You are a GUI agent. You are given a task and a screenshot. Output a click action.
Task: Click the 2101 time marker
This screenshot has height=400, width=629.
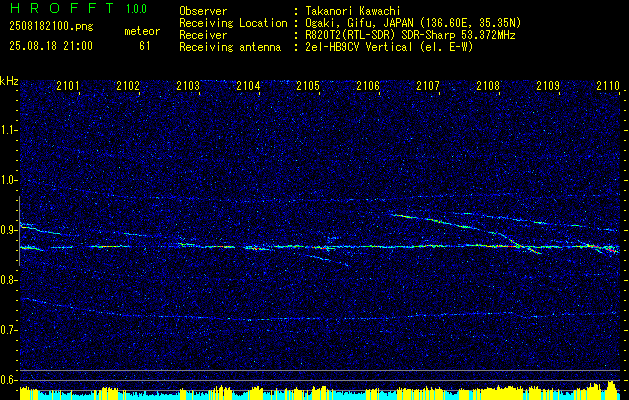(68, 85)
